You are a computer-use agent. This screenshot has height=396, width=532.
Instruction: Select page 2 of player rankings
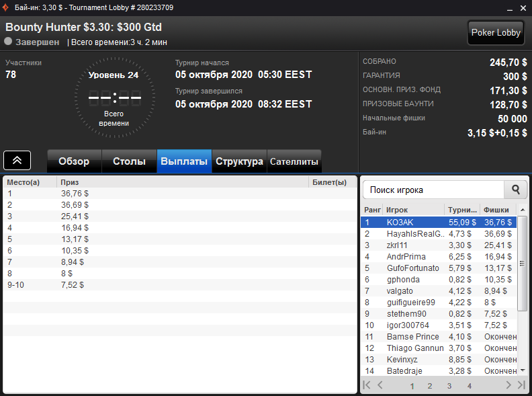430,386
